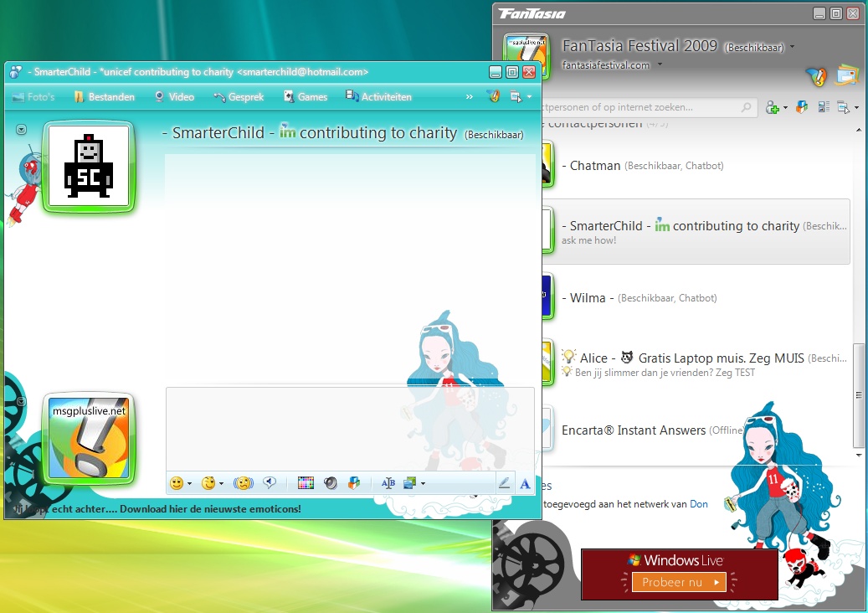
Task: Open Activiteiten in the chat toolbar
Action: pyautogui.click(x=378, y=97)
